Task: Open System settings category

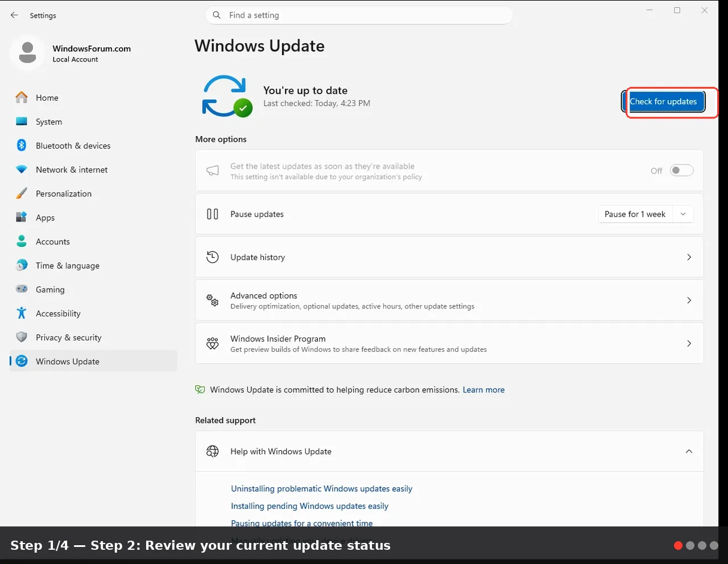Action: coord(93,122)
